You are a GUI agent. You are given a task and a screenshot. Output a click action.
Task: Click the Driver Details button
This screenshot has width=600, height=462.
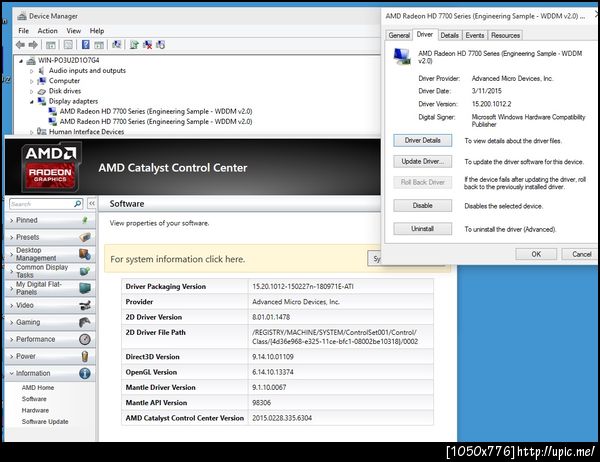[x=422, y=140]
